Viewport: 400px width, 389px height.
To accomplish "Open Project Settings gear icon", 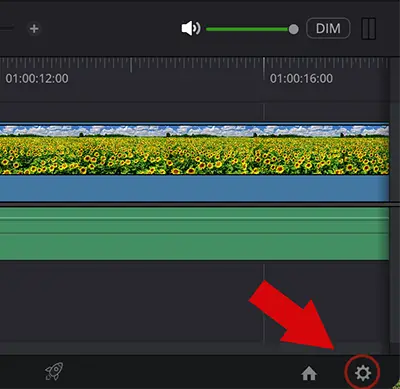I will point(363,373).
